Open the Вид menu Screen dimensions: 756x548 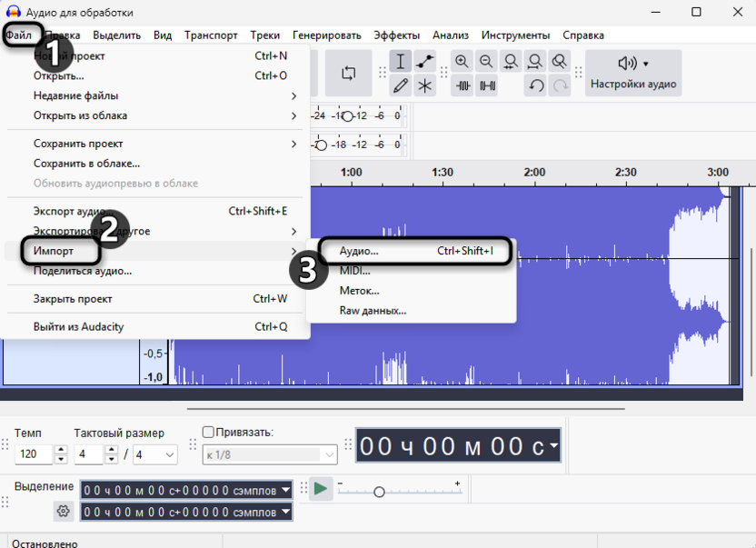(x=163, y=35)
